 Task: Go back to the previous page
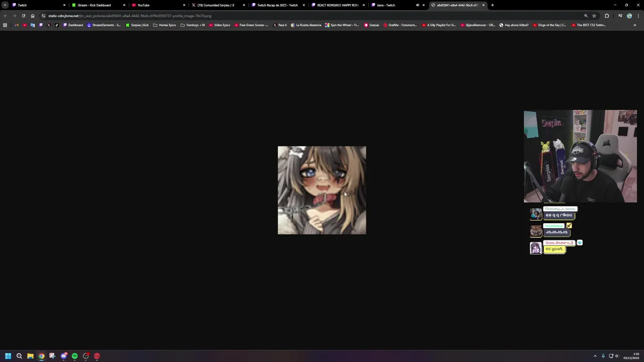(x=5, y=16)
